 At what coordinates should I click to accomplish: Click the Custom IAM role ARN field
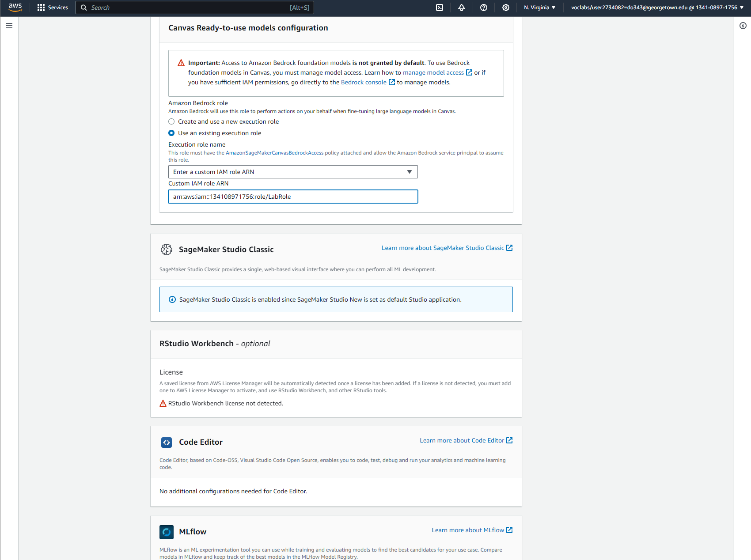click(x=293, y=197)
